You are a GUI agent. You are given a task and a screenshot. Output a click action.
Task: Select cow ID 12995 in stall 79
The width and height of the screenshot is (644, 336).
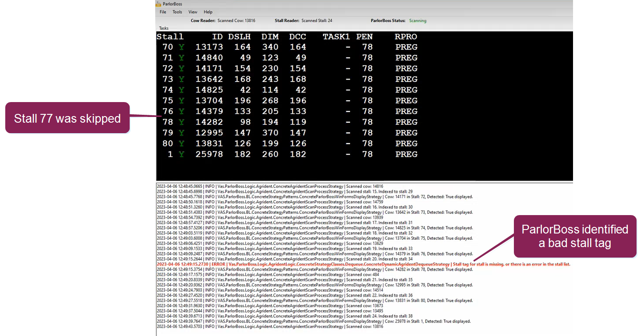pyautogui.click(x=209, y=133)
